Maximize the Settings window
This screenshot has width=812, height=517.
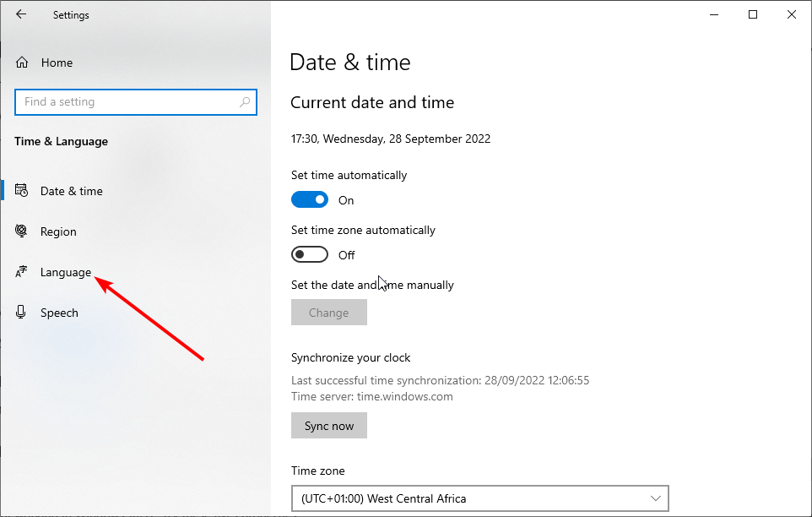[x=753, y=14]
